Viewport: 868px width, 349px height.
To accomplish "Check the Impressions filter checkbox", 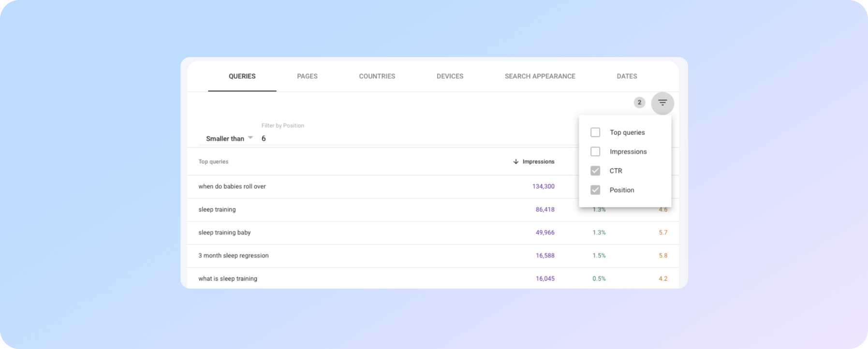I will (595, 152).
